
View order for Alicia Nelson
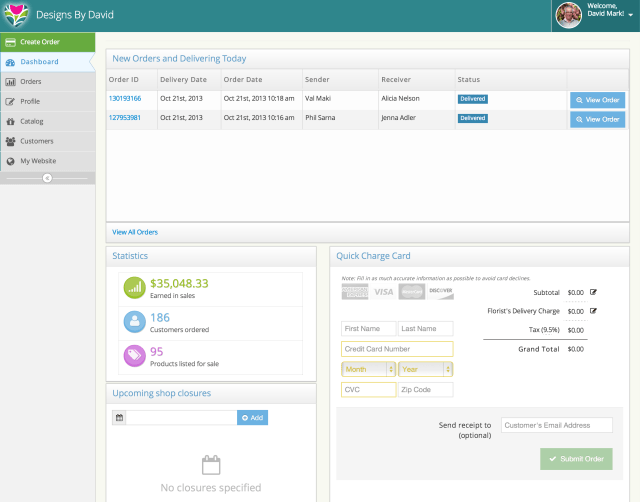pos(597,100)
